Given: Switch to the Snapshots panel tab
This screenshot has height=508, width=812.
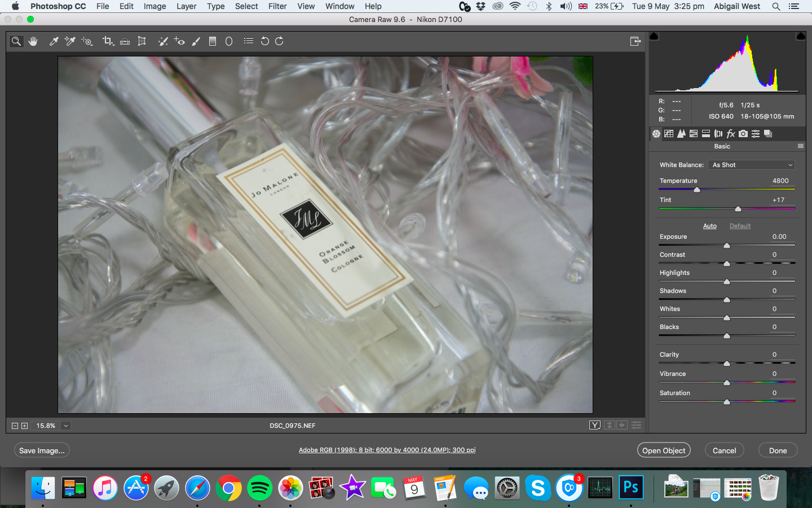Looking at the screenshot, I should tap(768, 134).
